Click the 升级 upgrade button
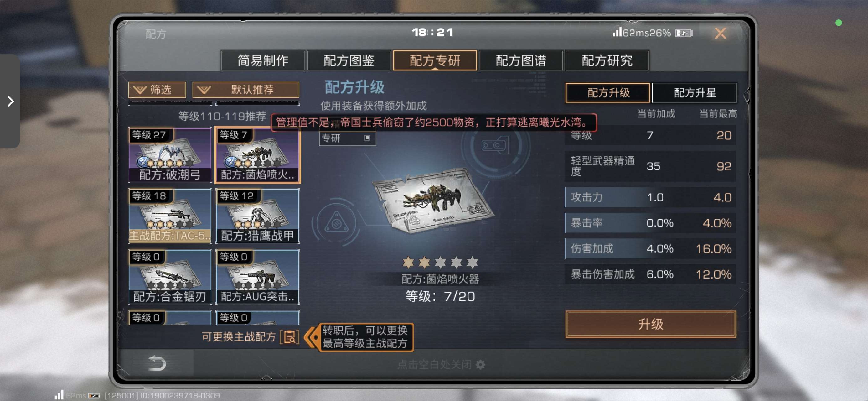Viewport: 868px width, 401px height. pos(651,324)
